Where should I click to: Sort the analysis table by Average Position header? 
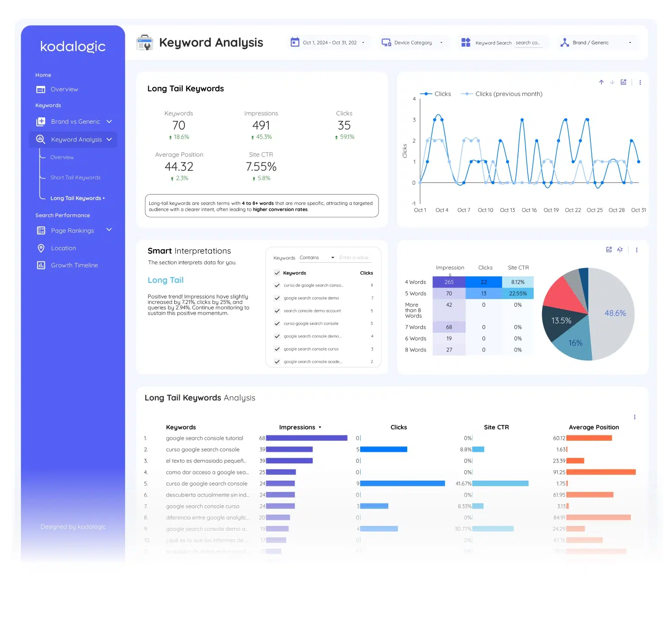(x=594, y=427)
